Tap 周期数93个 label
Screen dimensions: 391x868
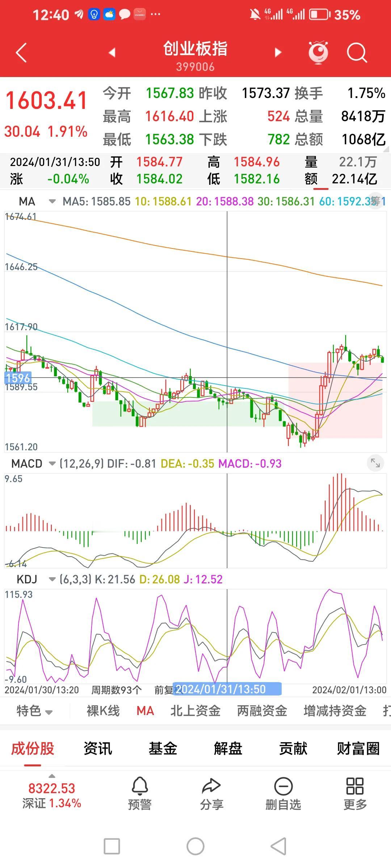[116, 690]
